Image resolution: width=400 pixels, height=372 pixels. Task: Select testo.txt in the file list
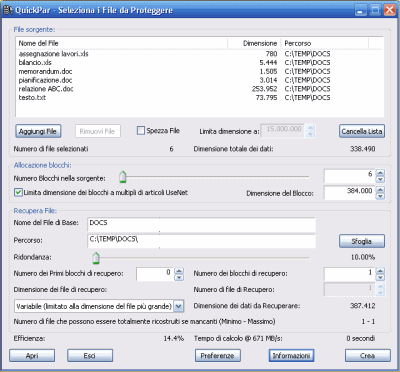point(32,97)
